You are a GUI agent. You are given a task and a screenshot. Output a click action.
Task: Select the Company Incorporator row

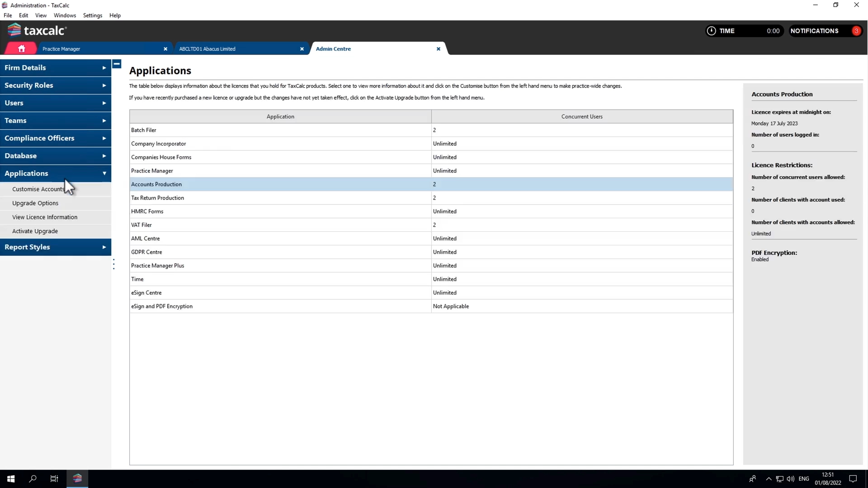point(431,144)
